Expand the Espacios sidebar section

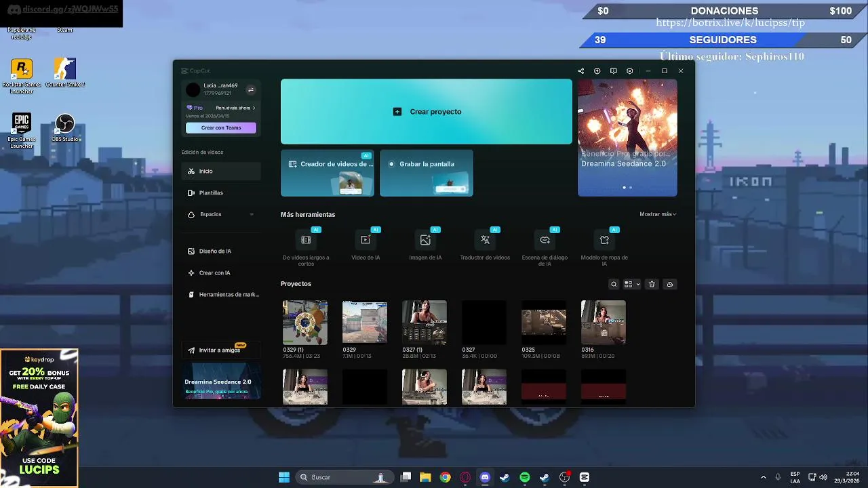click(x=221, y=214)
